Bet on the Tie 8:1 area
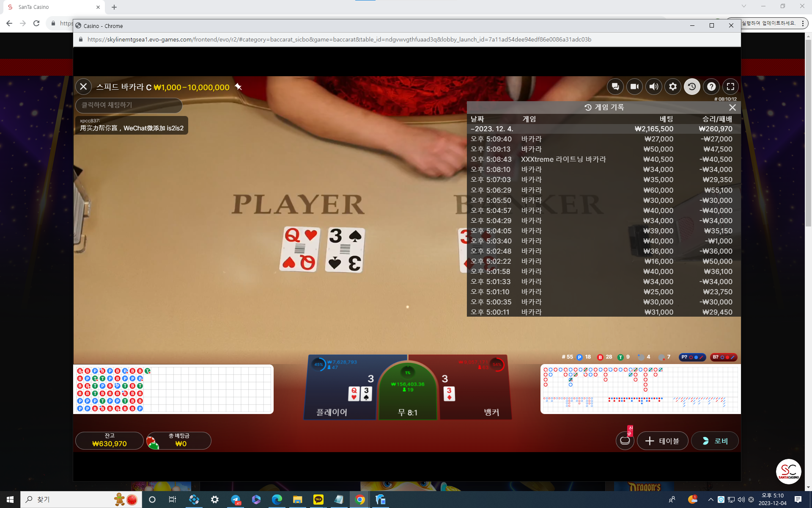 click(408, 402)
